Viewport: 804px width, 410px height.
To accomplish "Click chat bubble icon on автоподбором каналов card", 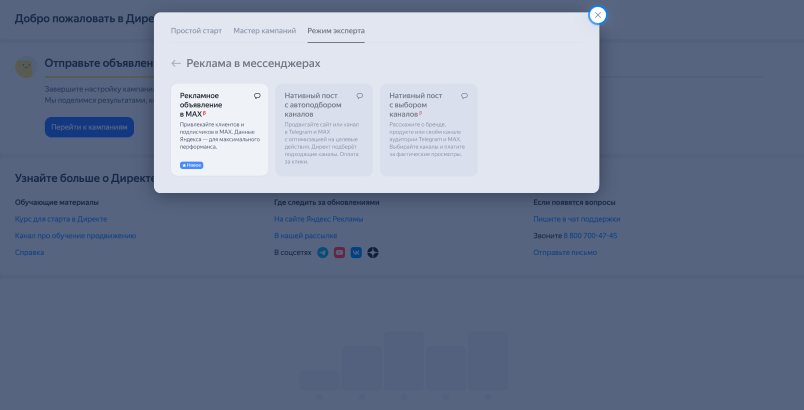I will pyautogui.click(x=360, y=96).
